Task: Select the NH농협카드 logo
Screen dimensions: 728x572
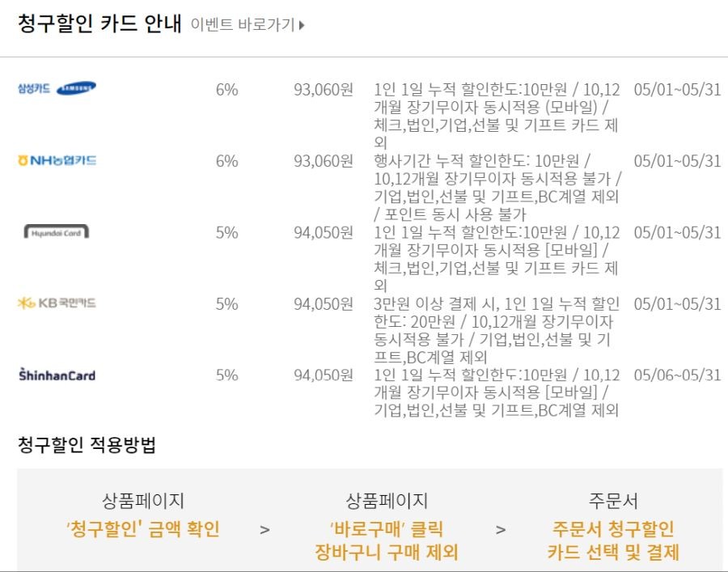Action: click(57, 161)
